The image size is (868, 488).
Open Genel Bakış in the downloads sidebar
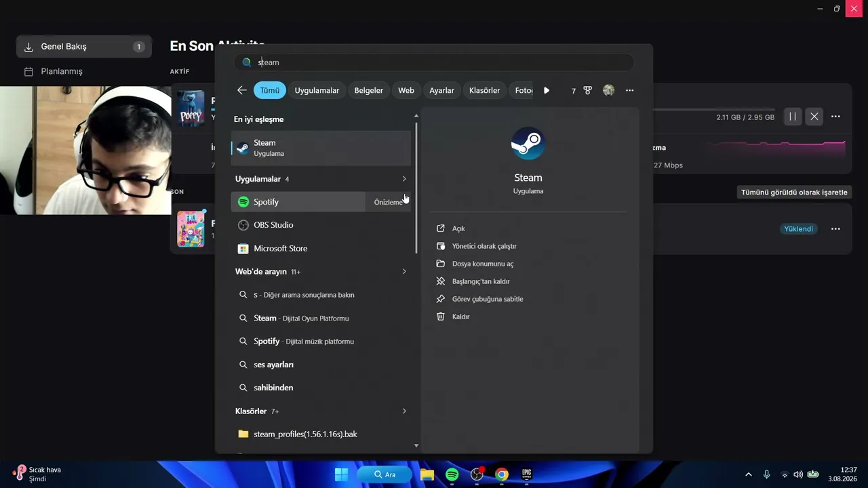click(84, 47)
